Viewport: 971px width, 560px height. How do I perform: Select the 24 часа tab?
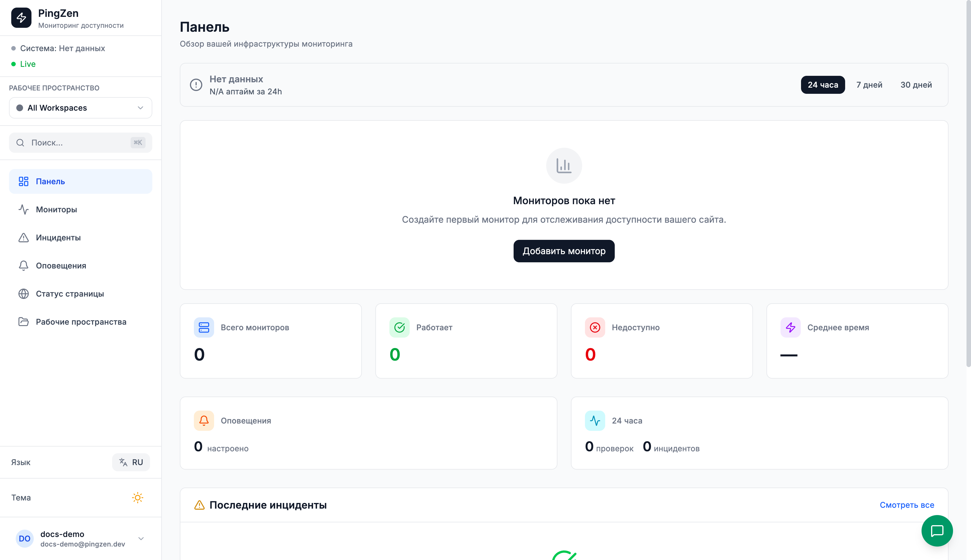823,85
